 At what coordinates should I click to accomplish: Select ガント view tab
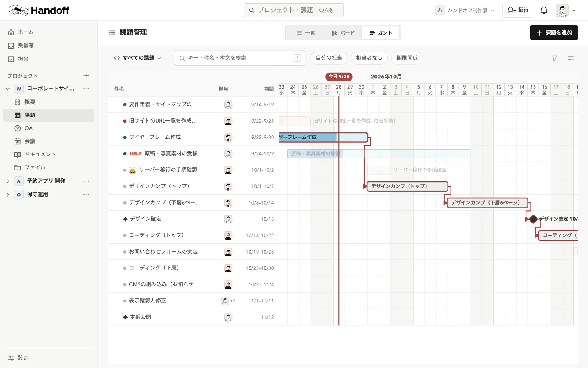click(x=381, y=33)
